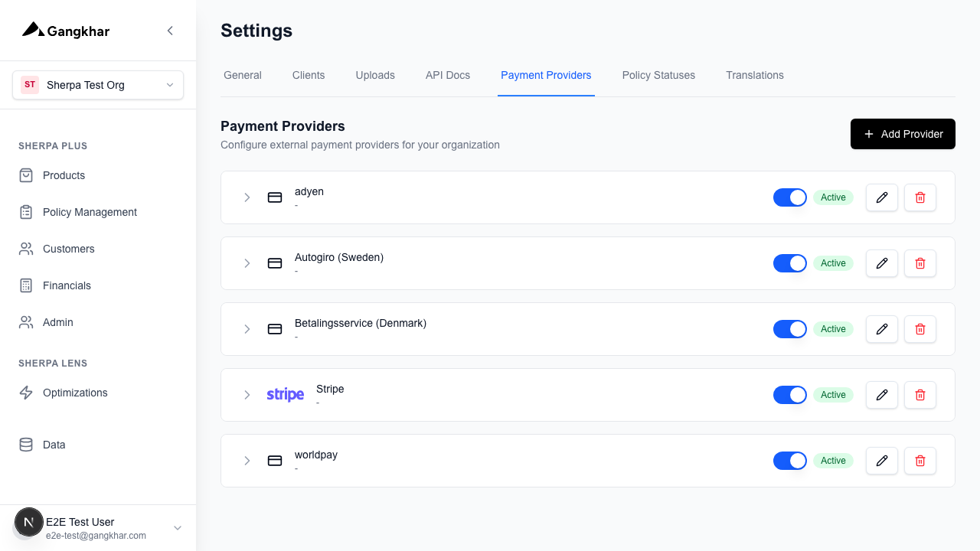Expand the worldpay provider row
This screenshot has width=980, height=551.
tap(247, 461)
